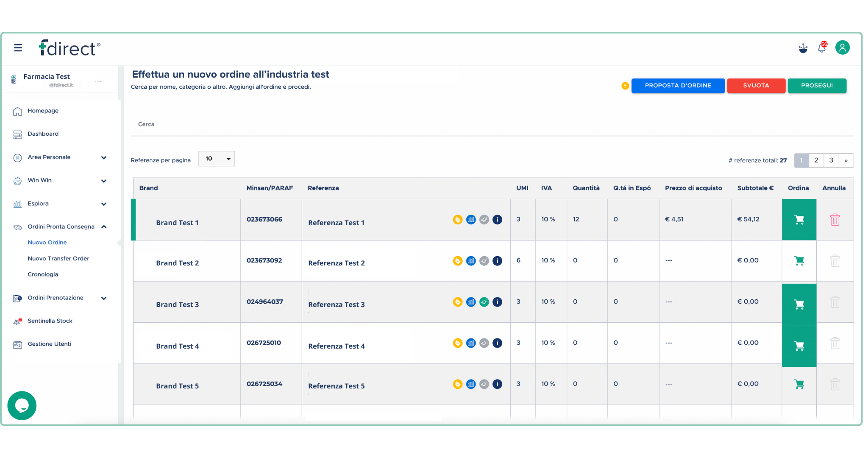The width and height of the screenshot is (868, 458).
Task: Select Nuovo Transfer Order in the sidebar
Action: click(x=58, y=258)
